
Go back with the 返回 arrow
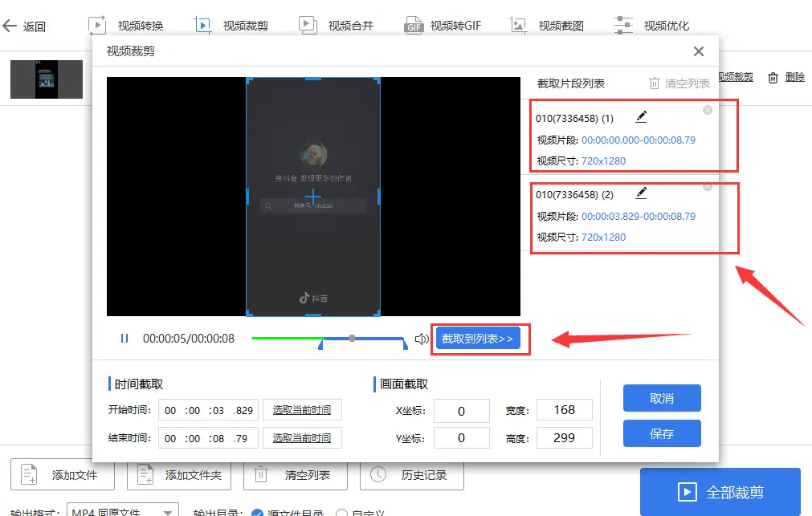click(x=24, y=26)
